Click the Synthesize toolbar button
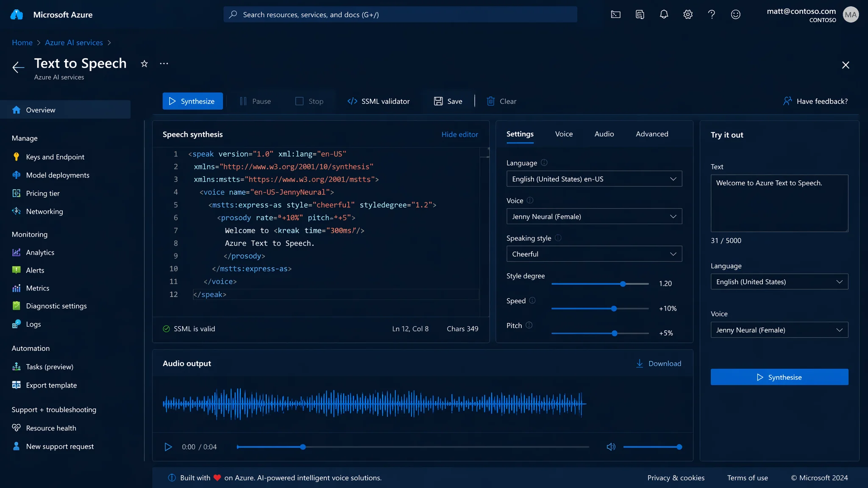Viewport: 868px width, 488px height. (x=193, y=101)
